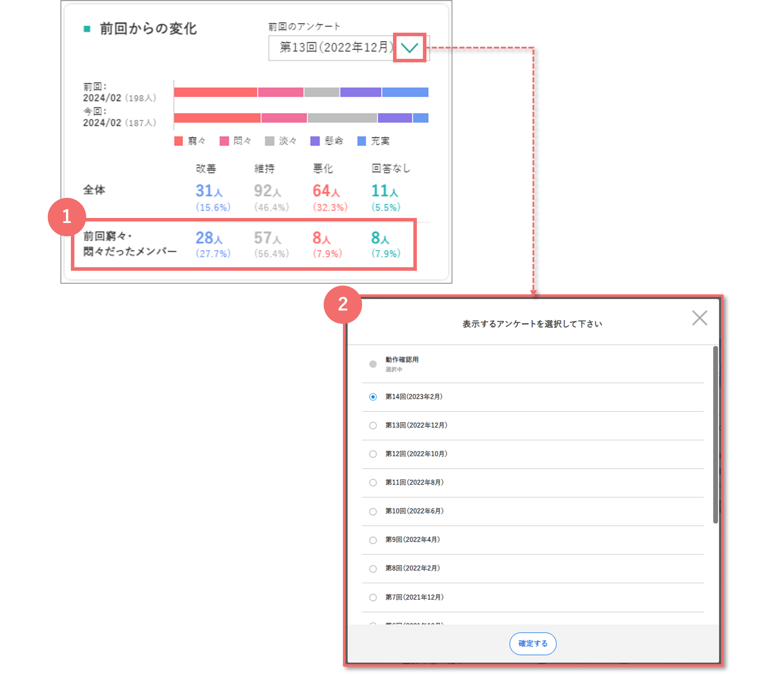784x674 pixels.
Task: Click the 前回: 2024/02 (198人) label
Action: (120, 93)
